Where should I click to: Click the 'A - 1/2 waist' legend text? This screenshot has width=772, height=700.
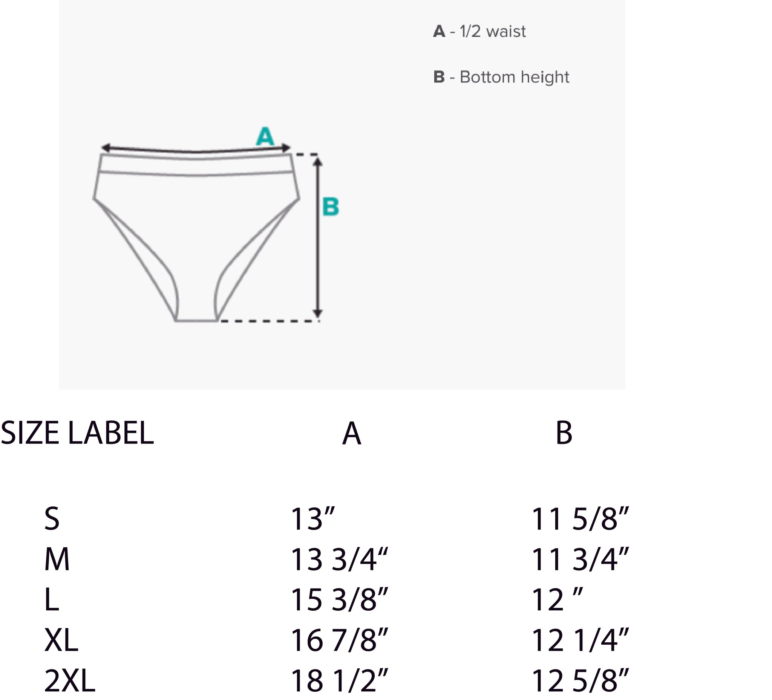479,31
